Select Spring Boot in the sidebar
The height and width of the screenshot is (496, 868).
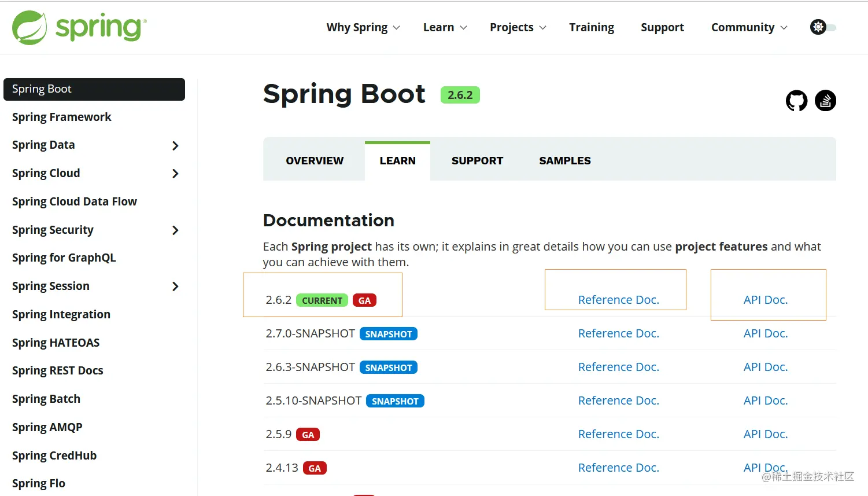coord(94,89)
